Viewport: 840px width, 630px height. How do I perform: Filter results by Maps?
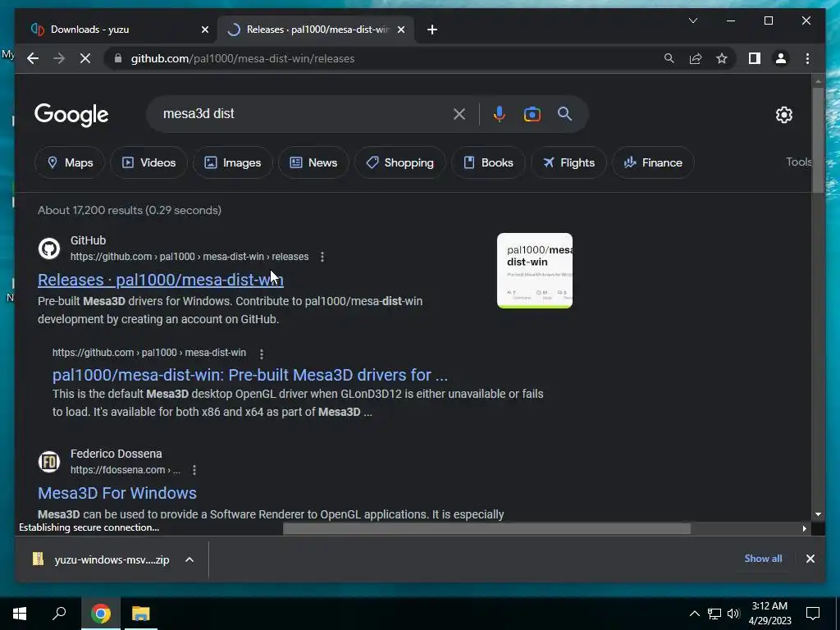coord(70,162)
